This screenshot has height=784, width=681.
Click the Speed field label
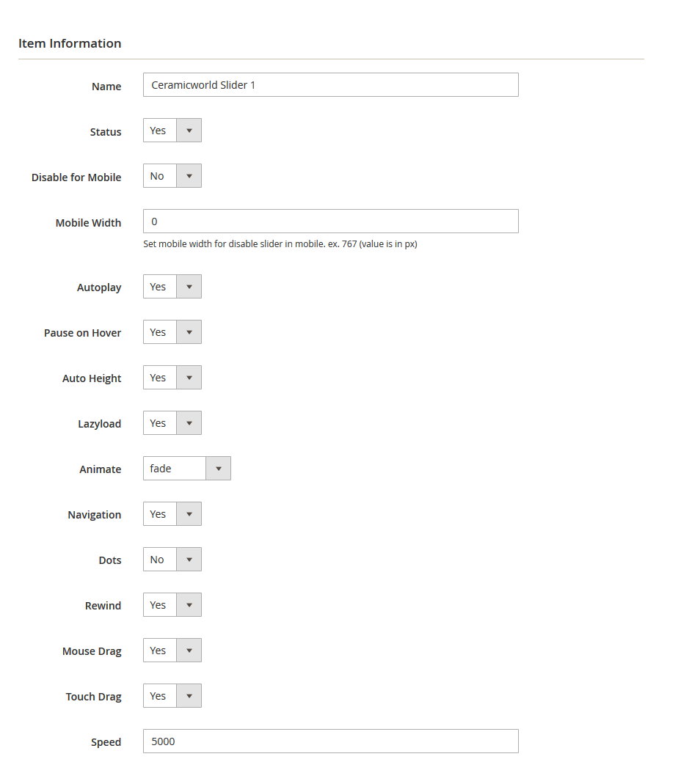point(106,742)
